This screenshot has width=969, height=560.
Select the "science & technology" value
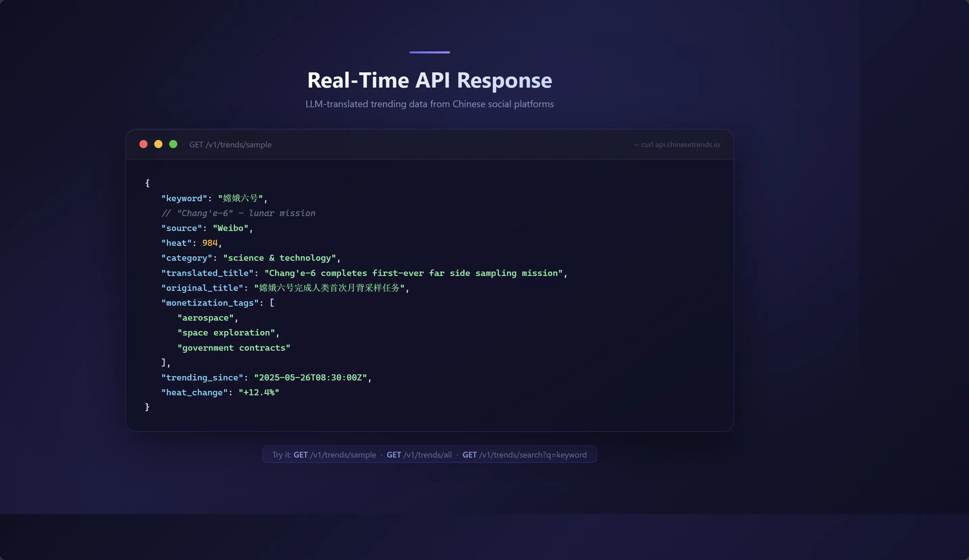(x=279, y=258)
